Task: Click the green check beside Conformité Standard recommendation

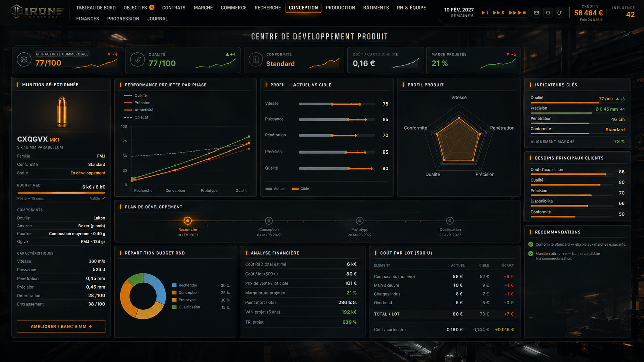Action: [x=531, y=244]
